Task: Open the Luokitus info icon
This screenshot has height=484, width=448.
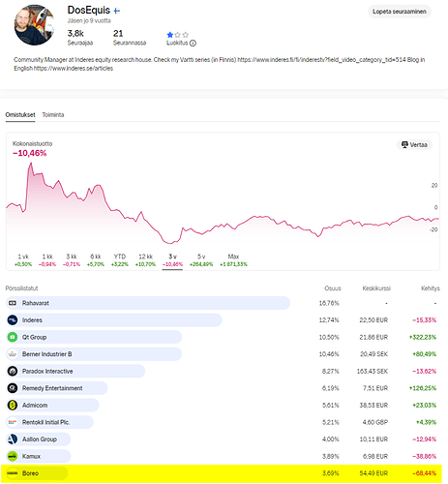Action: coord(193,43)
